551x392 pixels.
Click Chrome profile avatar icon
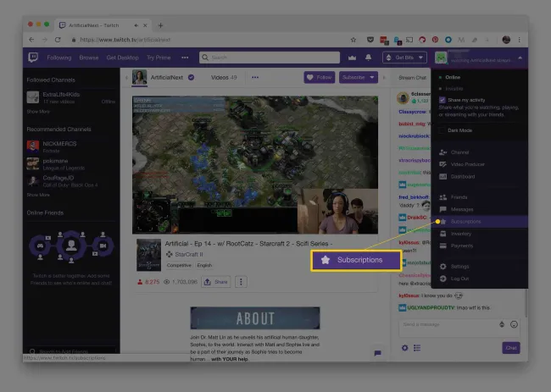[506, 40]
